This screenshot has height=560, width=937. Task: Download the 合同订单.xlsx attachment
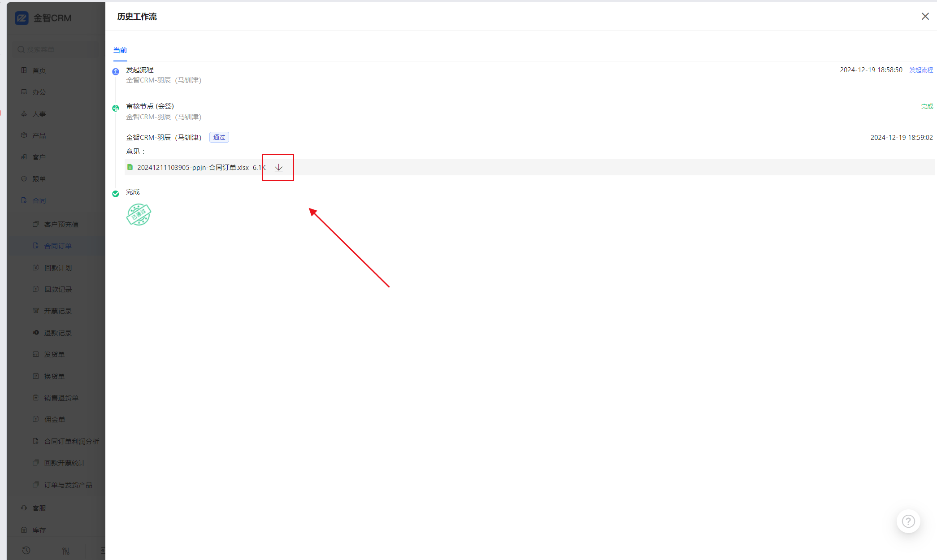pyautogui.click(x=278, y=168)
